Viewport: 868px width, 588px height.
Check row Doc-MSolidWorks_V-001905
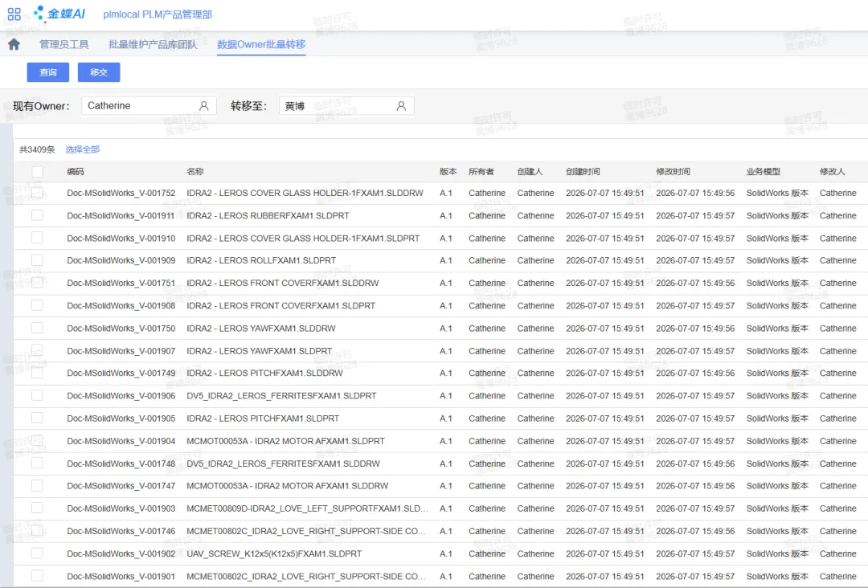[37, 419]
